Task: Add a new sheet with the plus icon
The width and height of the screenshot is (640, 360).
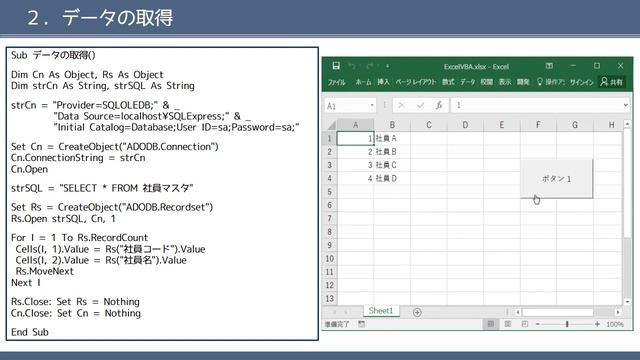Action: (x=417, y=312)
